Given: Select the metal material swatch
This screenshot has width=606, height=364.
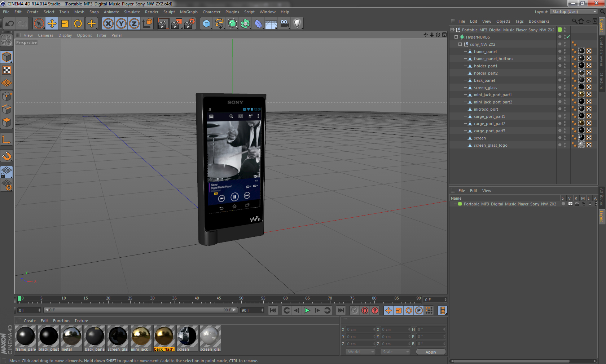Looking at the screenshot, I should click(x=72, y=338).
